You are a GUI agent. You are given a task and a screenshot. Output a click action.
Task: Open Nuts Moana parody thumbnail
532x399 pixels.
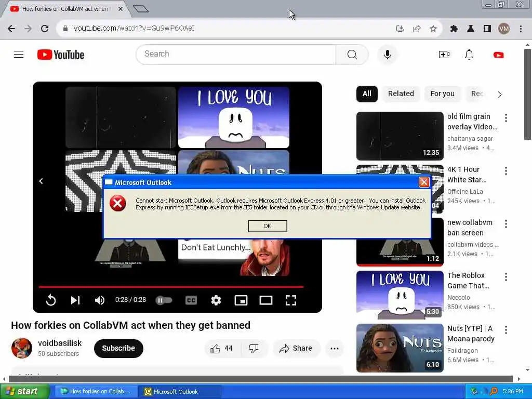tap(400, 348)
